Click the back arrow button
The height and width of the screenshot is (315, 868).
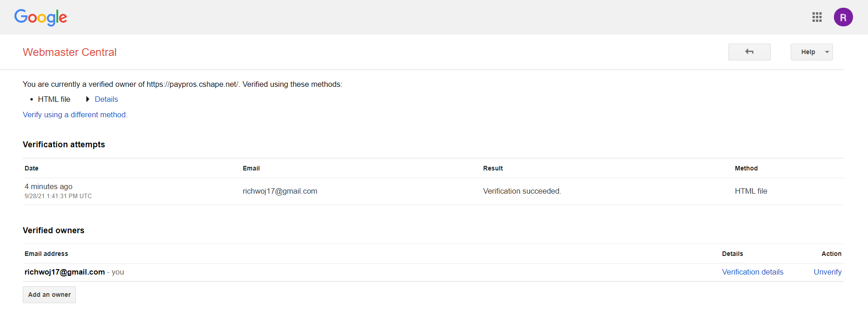749,52
